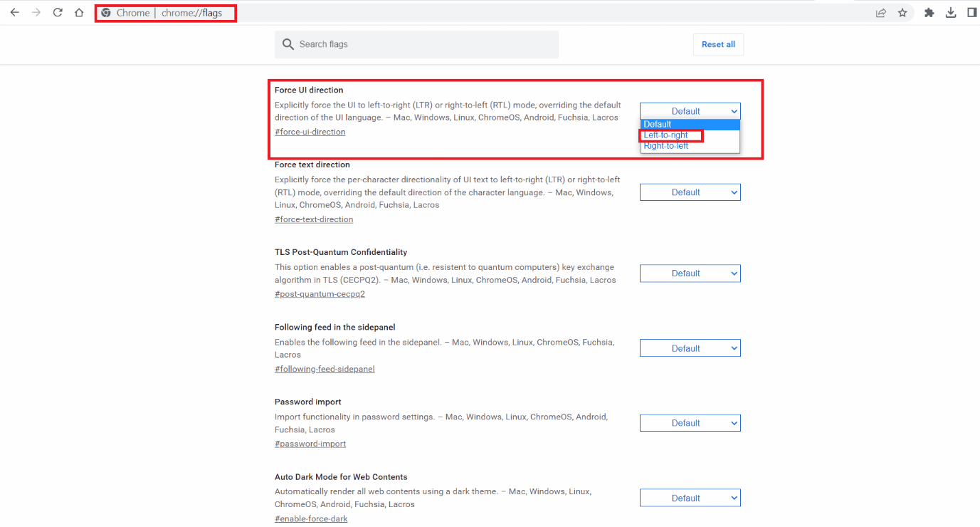980x527 pixels.
Task: Click the Force text direction heading
Action: (x=312, y=165)
